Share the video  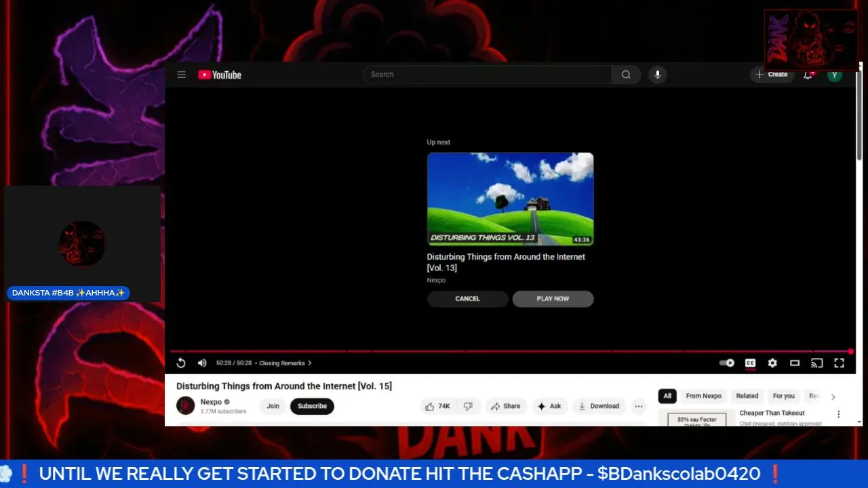(505, 406)
